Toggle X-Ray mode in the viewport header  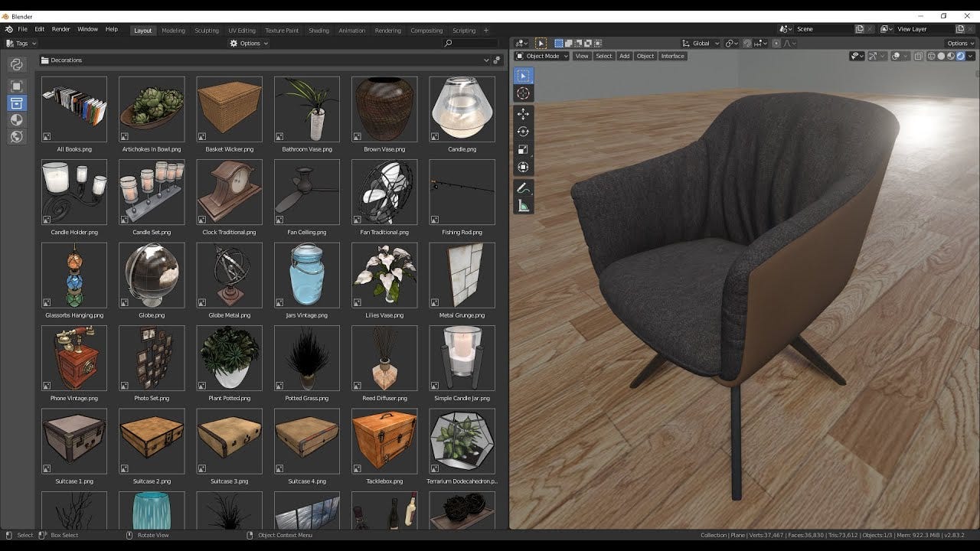click(x=918, y=56)
